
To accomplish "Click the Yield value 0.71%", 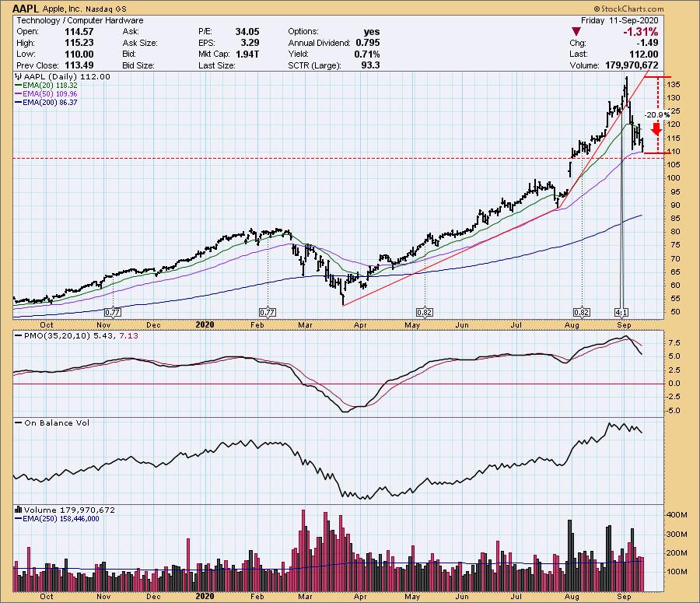I will click(367, 54).
